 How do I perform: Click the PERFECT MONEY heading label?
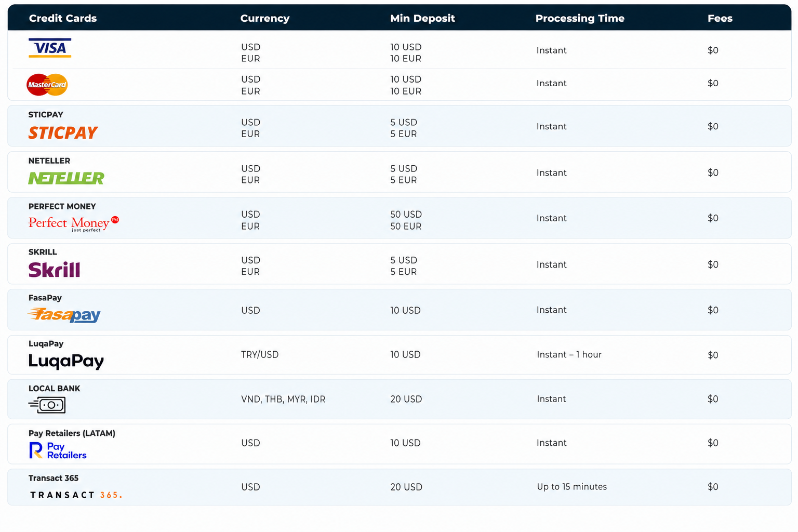click(62, 207)
